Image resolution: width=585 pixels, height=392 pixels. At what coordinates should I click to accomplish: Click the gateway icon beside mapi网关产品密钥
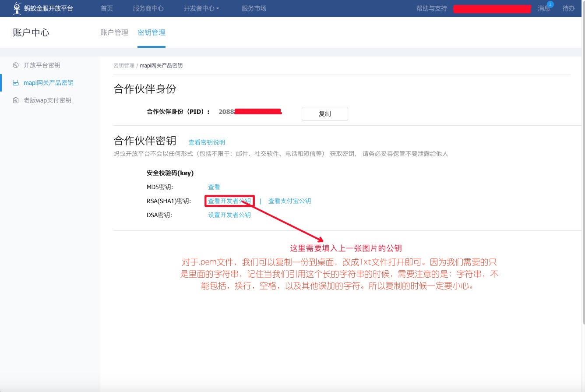coord(16,83)
